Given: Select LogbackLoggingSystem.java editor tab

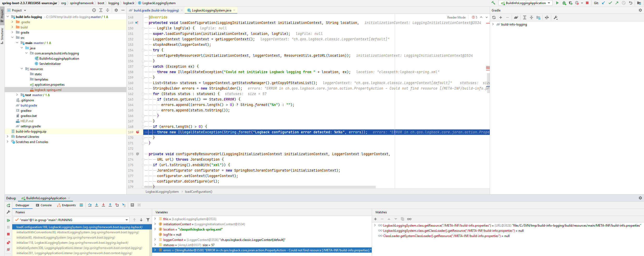Looking at the screenshot, I should click(x=211, y=10).
